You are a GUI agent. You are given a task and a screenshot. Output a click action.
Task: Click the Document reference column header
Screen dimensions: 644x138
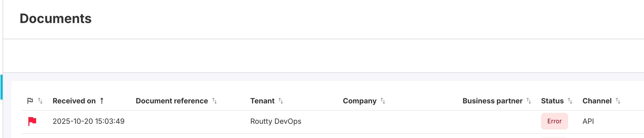click(x=172, y=101)
